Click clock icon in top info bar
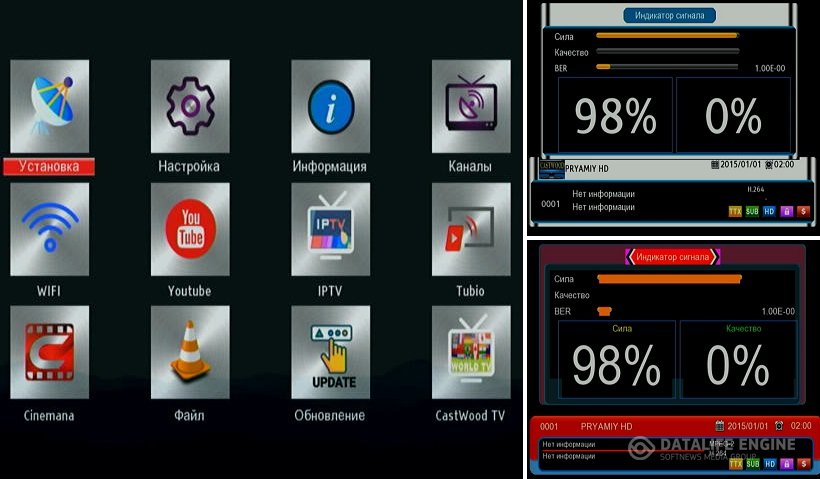820x479 pixels. pyautogui.click(x=769, y=165)
